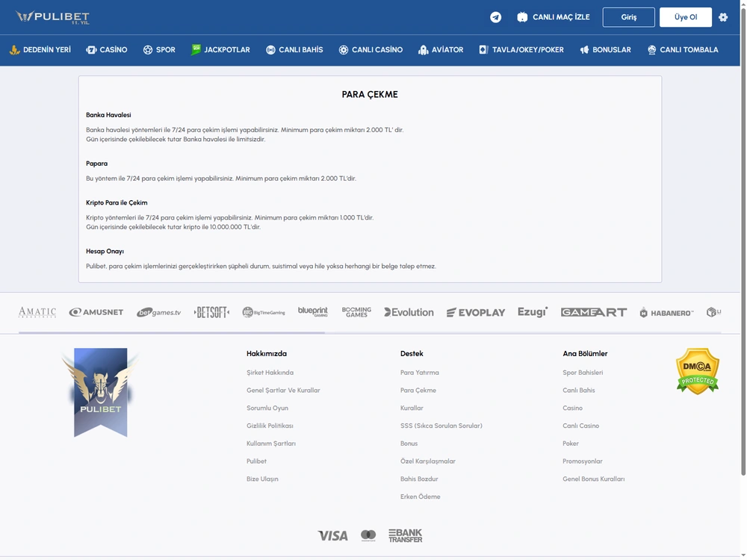This screenshot has width=747, height=560.
Task: Open the Bonuslar menu item
Action: pyautogui.click(x=605, y=49)
